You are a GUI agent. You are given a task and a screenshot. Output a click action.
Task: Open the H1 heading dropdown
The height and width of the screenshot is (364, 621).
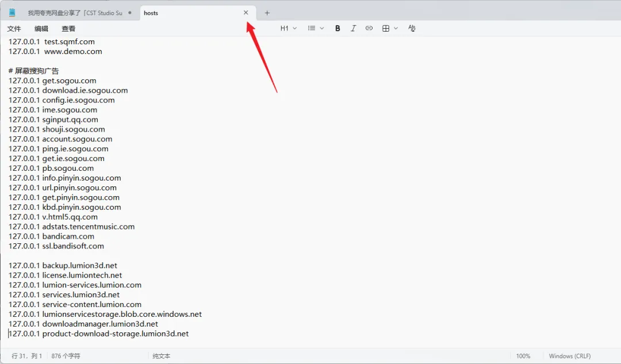(x=288, y=28)
